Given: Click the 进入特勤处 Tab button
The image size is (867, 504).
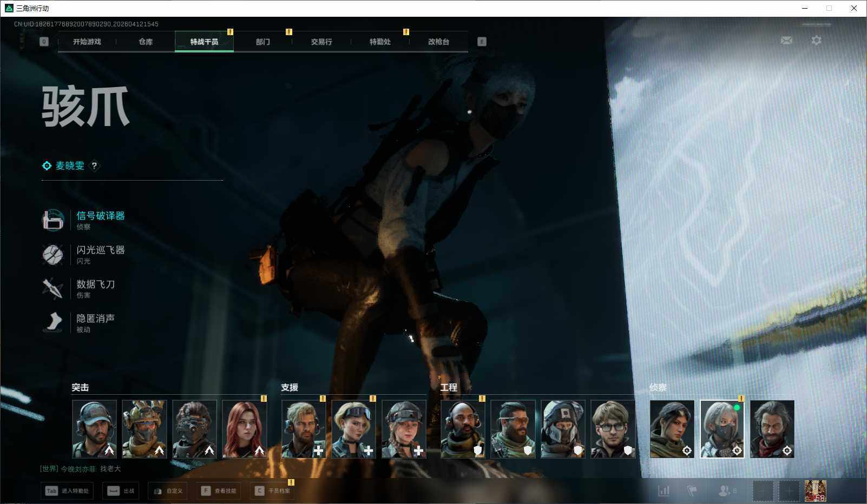Looking at the screenshot, I should [x=67, y=491].
